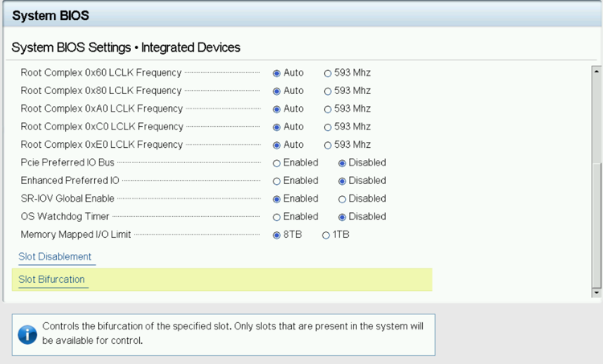The width and height of the screenshot is (603, 364).
Task: Click the SR-IOV Global Enable label
Action: tap(68, 198)
